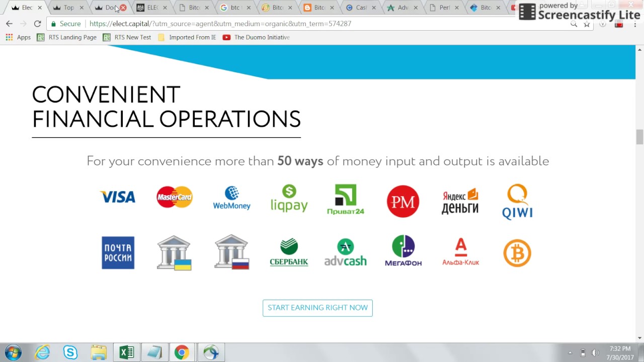This screenshot has height=362, width=644.
Task: Click the Приват24 green logo
Action: click(x=346, y=200)
